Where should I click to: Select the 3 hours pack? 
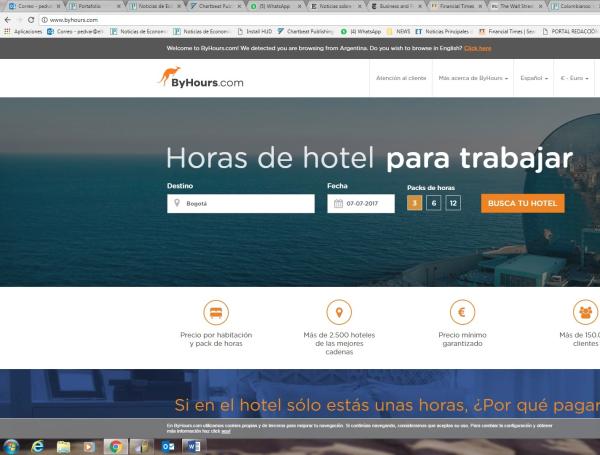point(414,203)
